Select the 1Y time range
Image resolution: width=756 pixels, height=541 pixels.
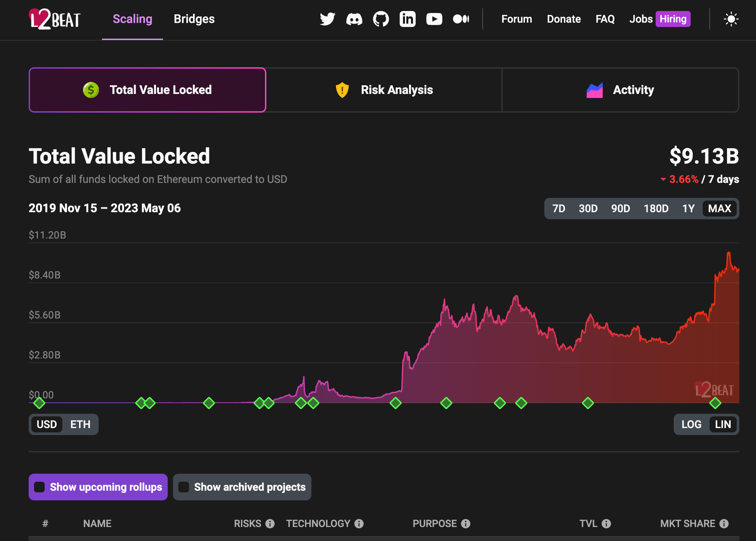click(x=688, y=209)
